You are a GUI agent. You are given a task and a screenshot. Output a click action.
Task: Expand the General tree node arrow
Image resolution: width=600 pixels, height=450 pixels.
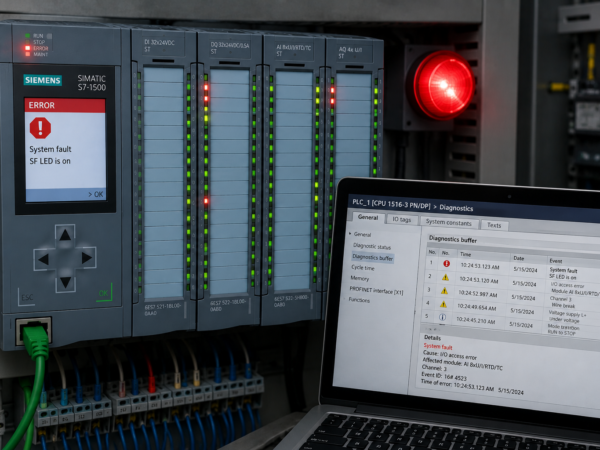350,233
